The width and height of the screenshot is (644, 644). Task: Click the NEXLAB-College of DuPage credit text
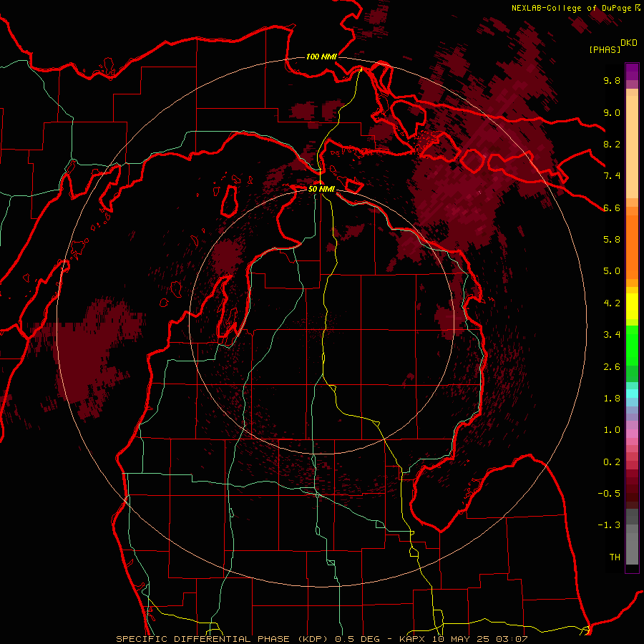(x=571, y=8)
